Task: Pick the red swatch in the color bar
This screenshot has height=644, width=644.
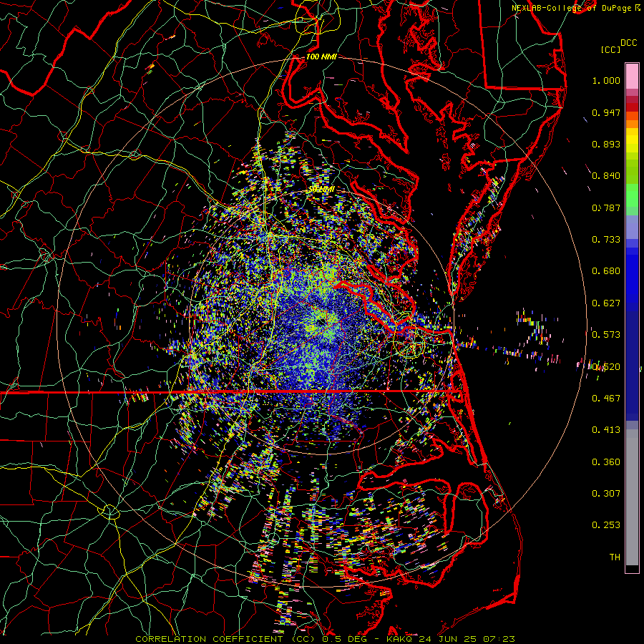Action: [x=632, y=107]
